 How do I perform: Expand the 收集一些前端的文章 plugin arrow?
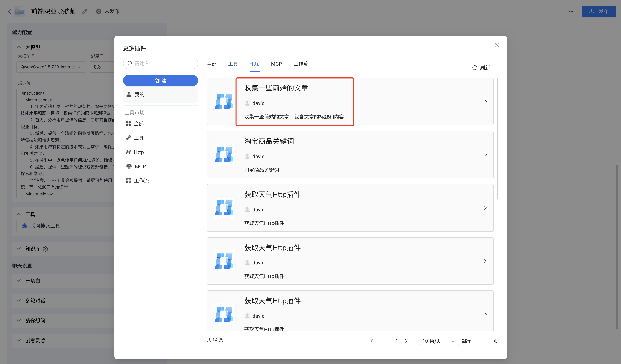click(485, 101)
